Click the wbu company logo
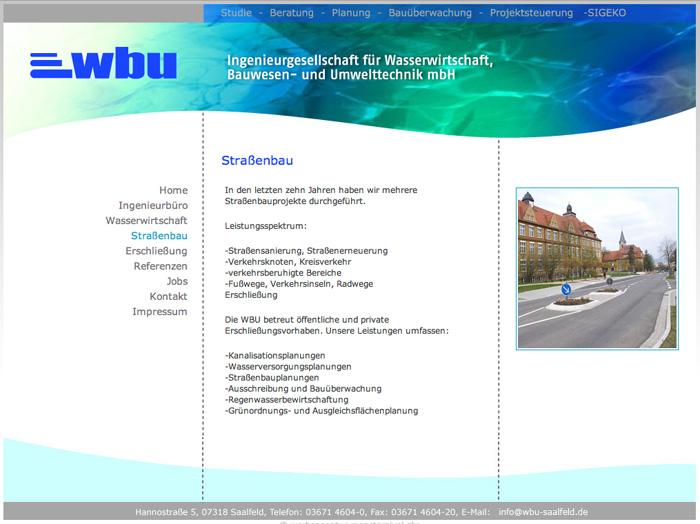Image resolution: width=700 pixels, height=524 pixels. (x=103, y=64)
